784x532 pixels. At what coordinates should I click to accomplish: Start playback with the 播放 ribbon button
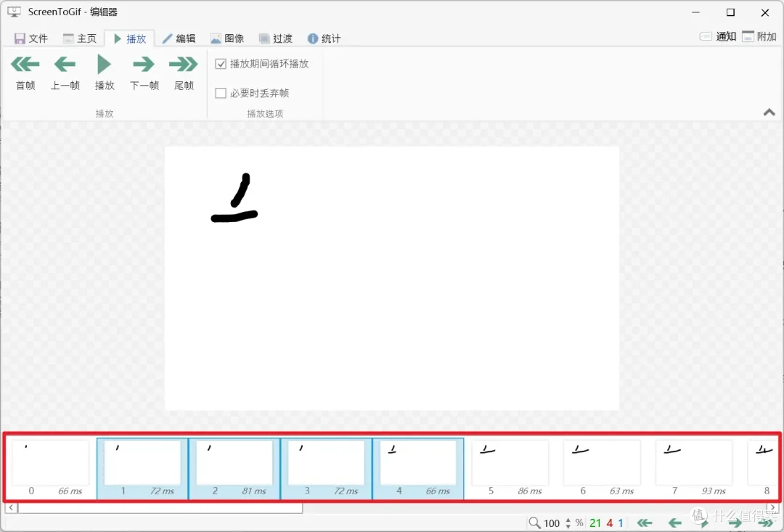click(x=105, y=73)
